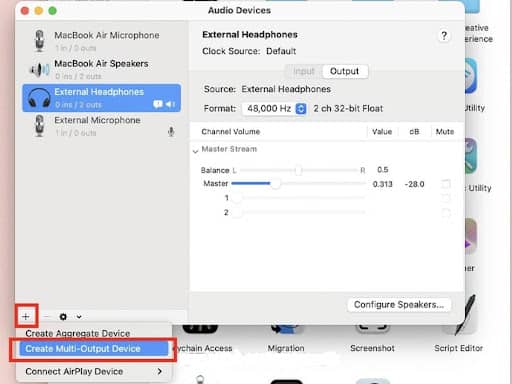
Task: Choose Create Multi-Output Device
Action: [x=93, y=349]
